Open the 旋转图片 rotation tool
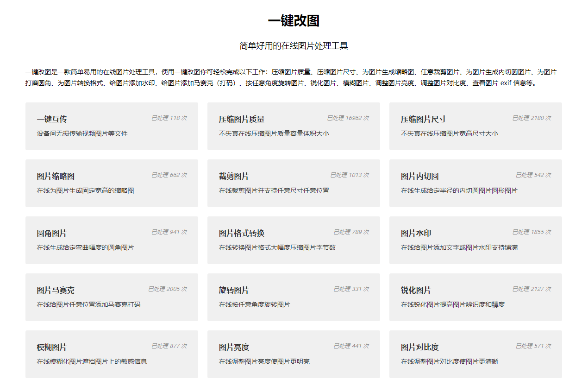588x386 pixels. pos(293,297)
